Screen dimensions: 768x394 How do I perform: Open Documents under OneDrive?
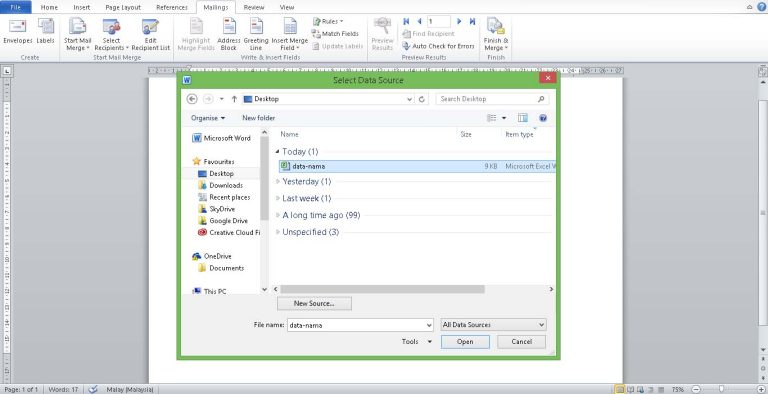coord(221,268)
